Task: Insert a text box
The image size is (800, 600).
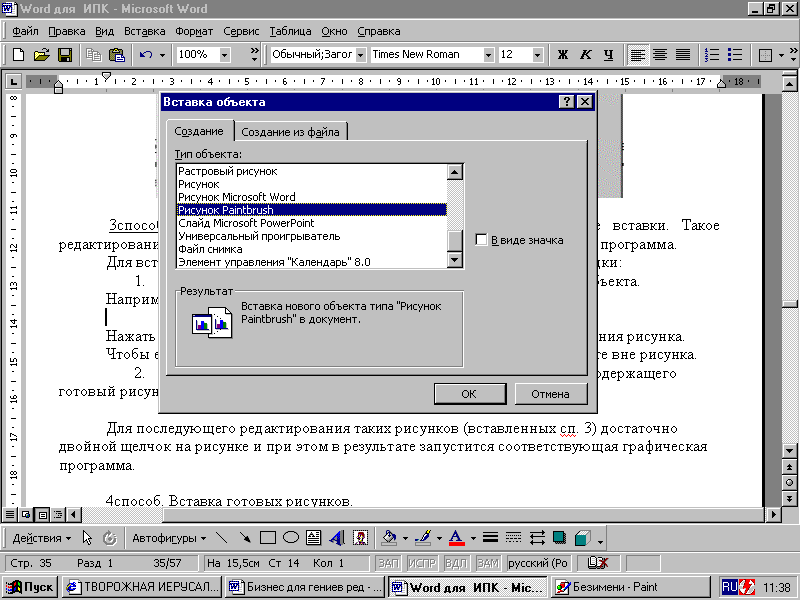Action: 313,538
